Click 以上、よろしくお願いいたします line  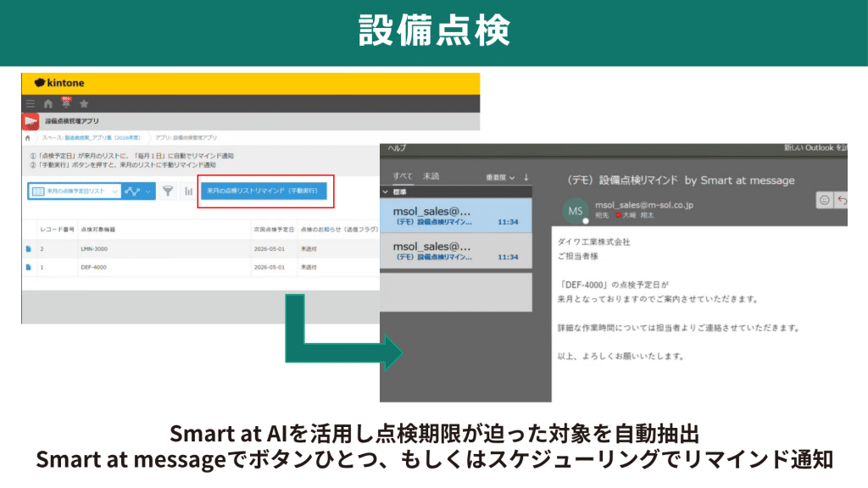(x=621, y=357)
